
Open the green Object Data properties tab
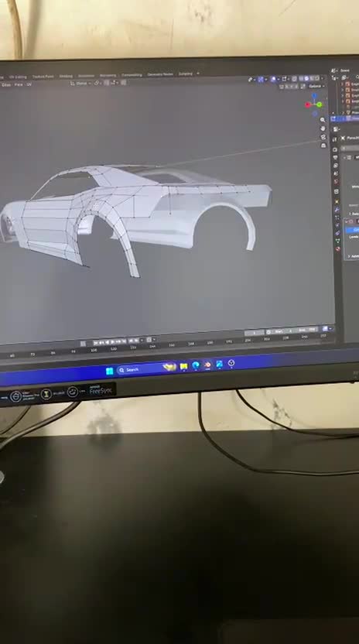click(x=338, y=241)
